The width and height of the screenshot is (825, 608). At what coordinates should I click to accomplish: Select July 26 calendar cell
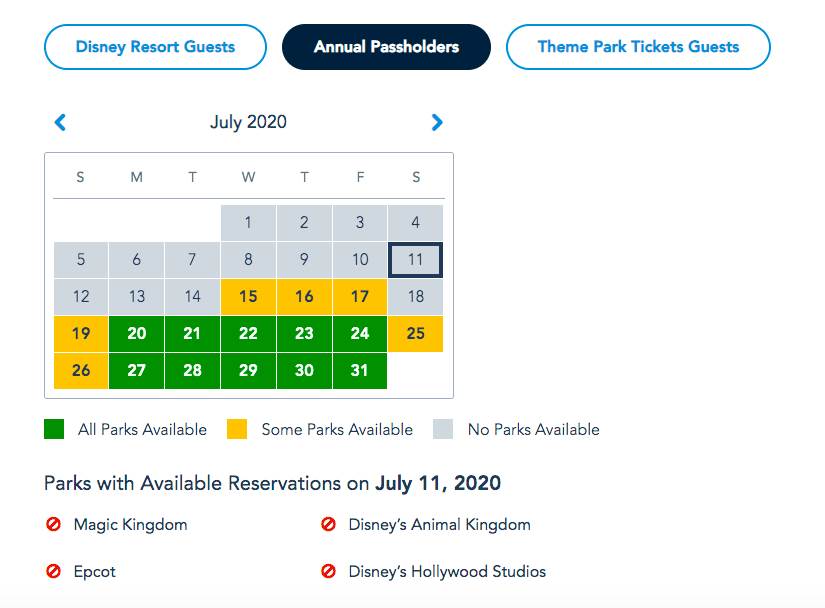[81, 370]
